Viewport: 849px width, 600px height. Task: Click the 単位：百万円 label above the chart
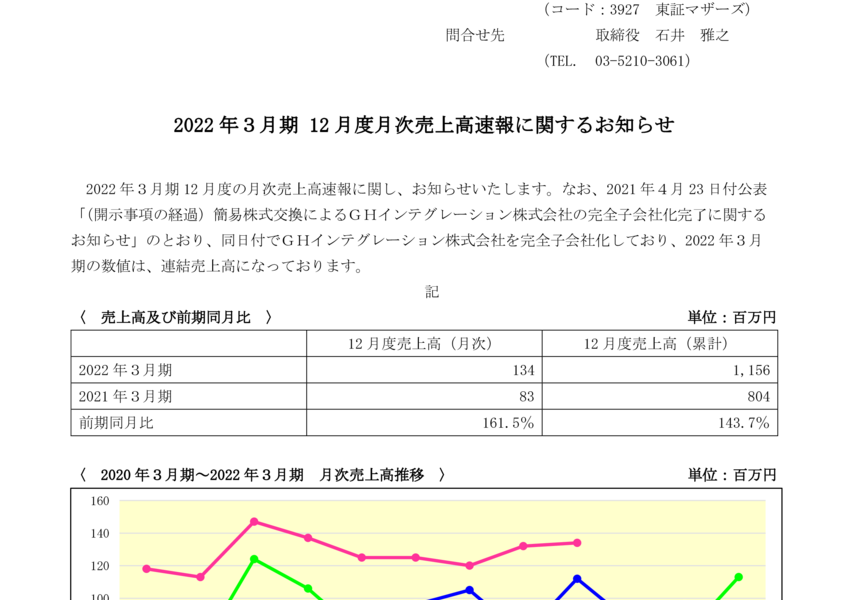[732, 475]
